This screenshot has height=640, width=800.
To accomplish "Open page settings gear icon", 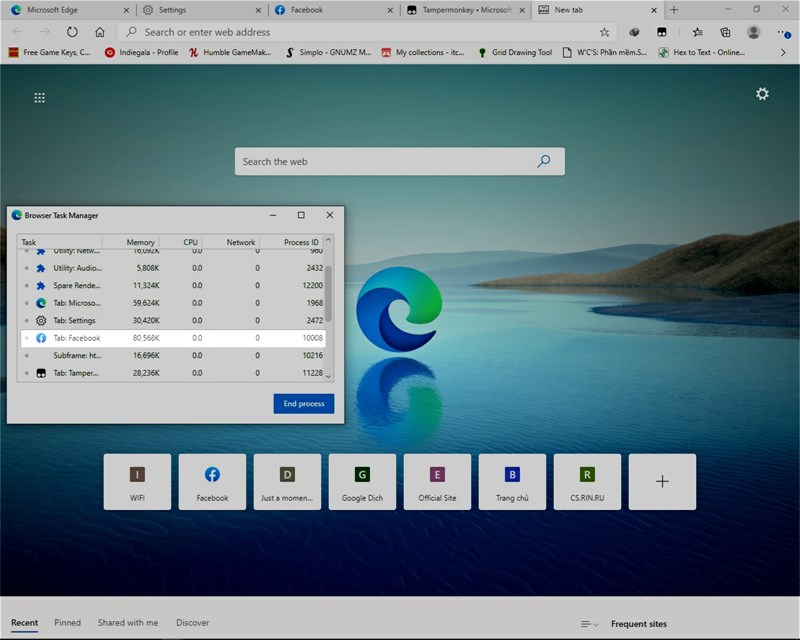I will (x=762, y=94).
